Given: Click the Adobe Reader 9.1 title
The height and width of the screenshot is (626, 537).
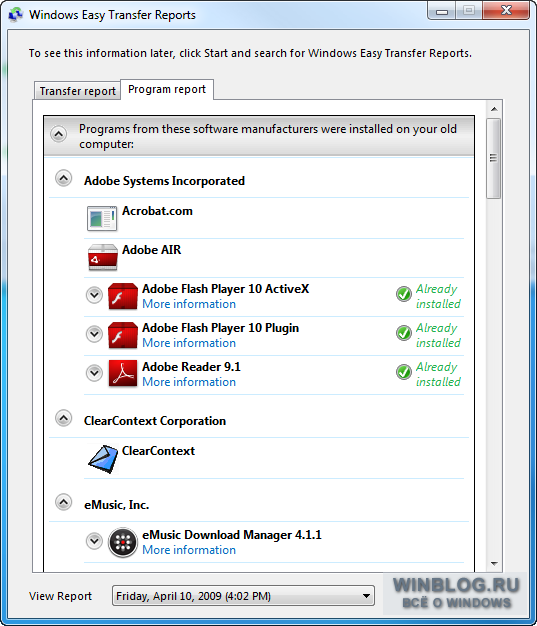Looking at the screenshot, I should (192, 366).
